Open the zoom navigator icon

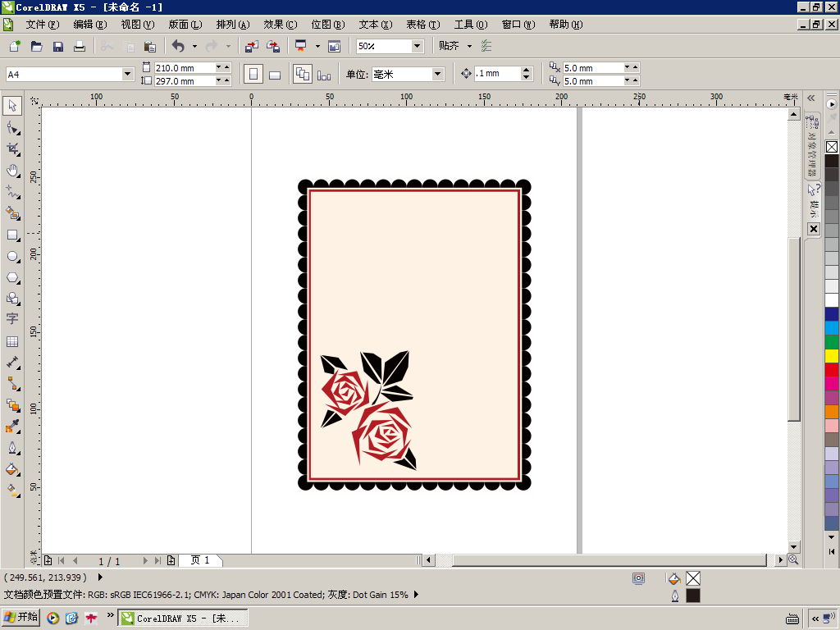point(793,559)
